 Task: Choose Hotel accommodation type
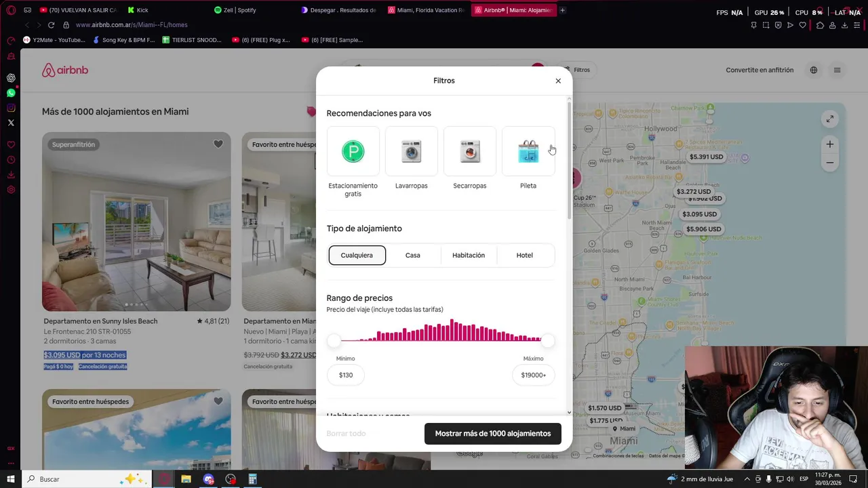click(525, 255)
